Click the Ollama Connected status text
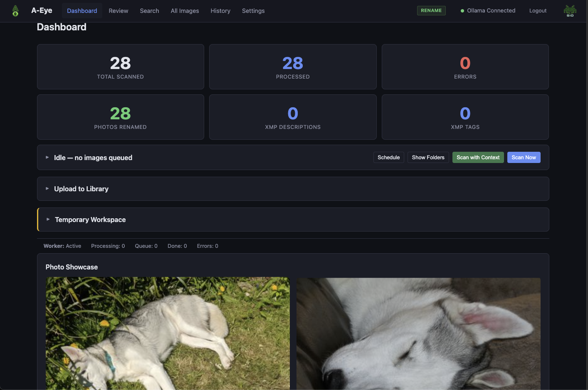The height and width of the screenshot is (390, 588). click(491, 11)
